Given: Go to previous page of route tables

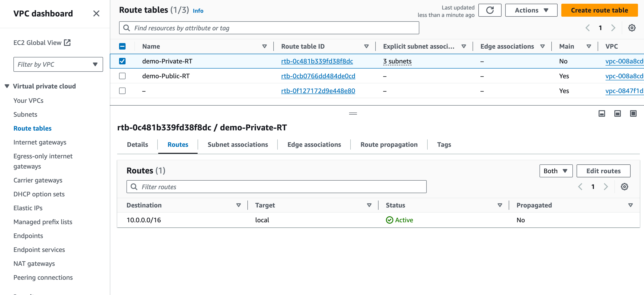Looking at the screenshot, I should pyautogui.click(x=587, y=28).
